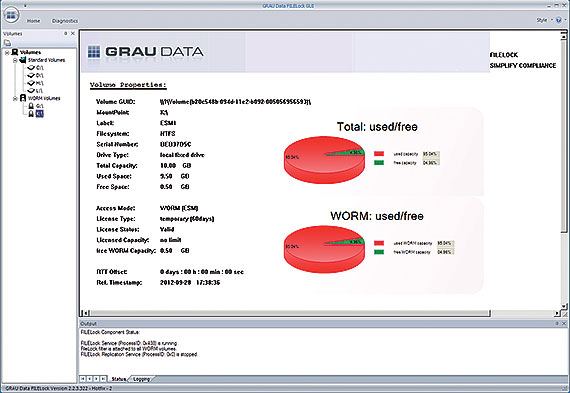Click the Total Capacity 10.00 GB value
This screenshot has width=570, height=393.
(x=175, y=166)
